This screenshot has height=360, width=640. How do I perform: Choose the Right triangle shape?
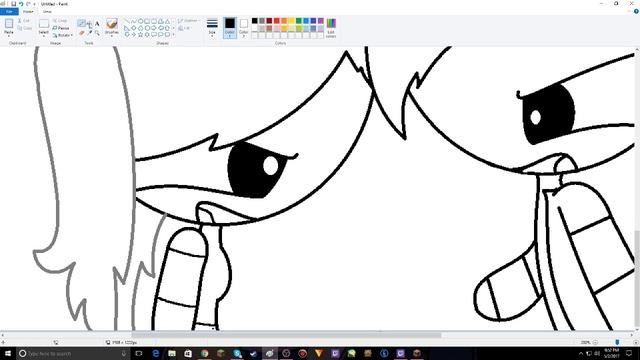pyautogui.click(x=127, y=28)
